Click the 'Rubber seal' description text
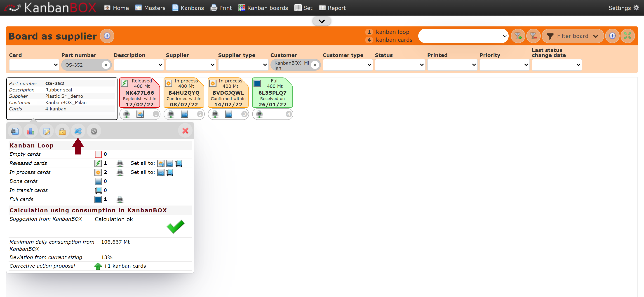This screenshot has width=644, height=297. click(x=59, y=90)
